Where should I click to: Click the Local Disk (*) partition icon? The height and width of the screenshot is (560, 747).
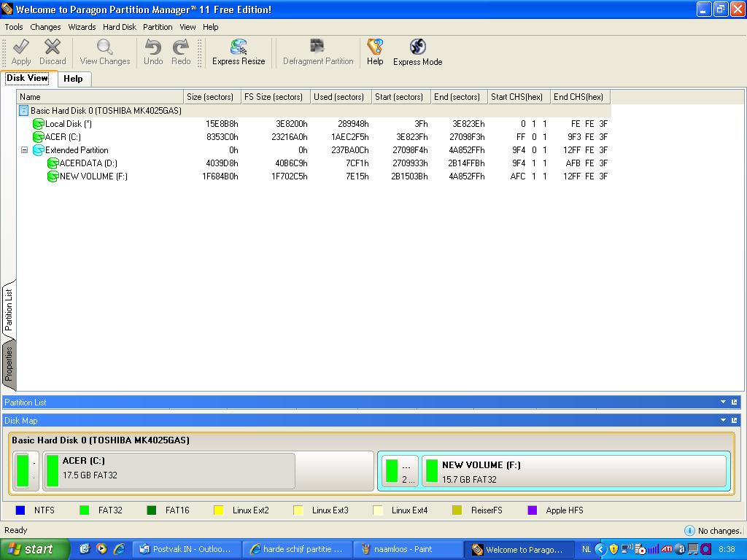(x=38, y=124)
